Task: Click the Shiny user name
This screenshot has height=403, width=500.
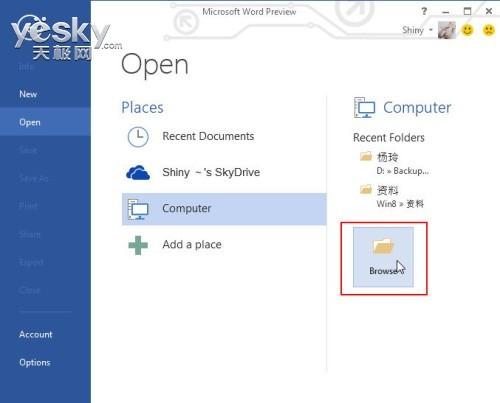Action: [413, 30]
